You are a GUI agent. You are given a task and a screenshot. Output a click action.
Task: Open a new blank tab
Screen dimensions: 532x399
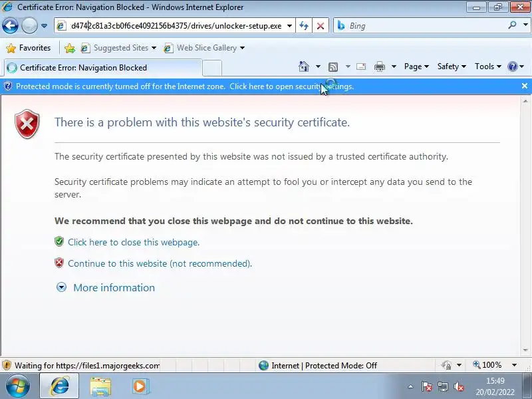[212, 68]
